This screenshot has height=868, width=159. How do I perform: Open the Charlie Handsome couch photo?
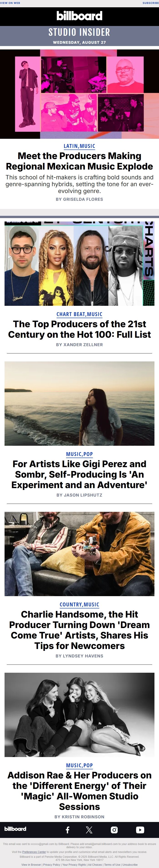click(x=79, y=554)
